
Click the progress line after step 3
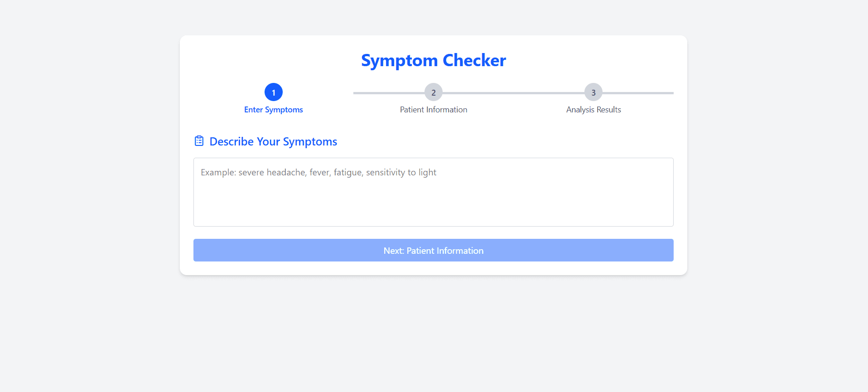[x=638, y=93]
